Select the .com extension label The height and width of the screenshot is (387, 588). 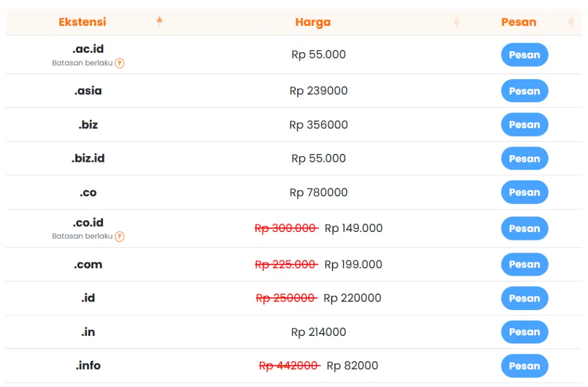pos(88,264)
